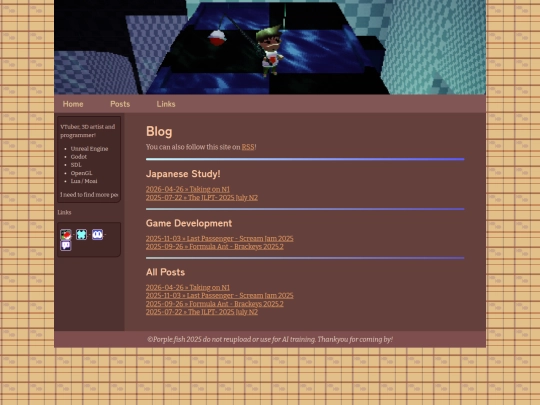Click the fishing character banner image
540x405 pixels.
[x=270, y=47]
